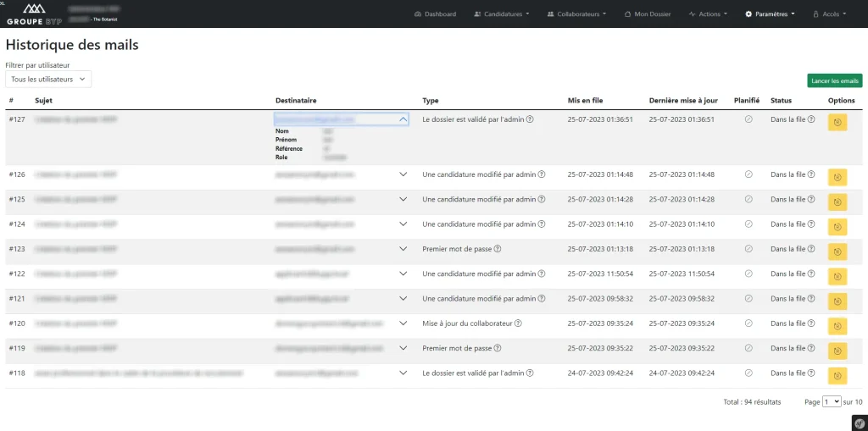This screenshot has height=431, width=868.
Task: Open the Dashboard page
Action: [x=435, y=14]
